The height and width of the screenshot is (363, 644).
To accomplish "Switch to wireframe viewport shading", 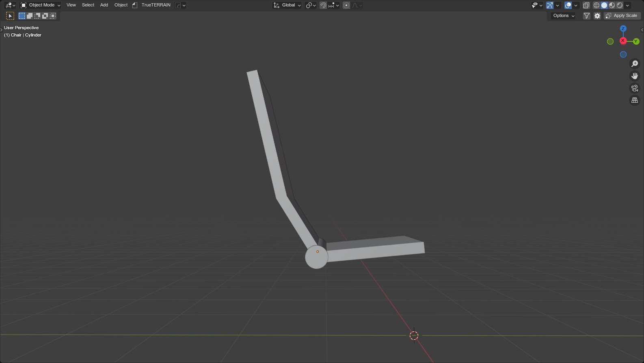I will 596,5.
